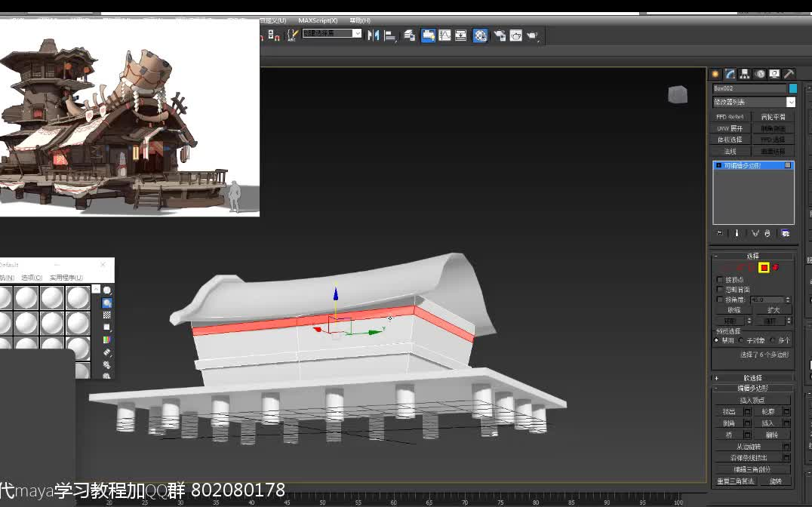Select the Polygon sub-object mode icon
This screenshot has width=812, height=507.
click(x=763, y=267)
